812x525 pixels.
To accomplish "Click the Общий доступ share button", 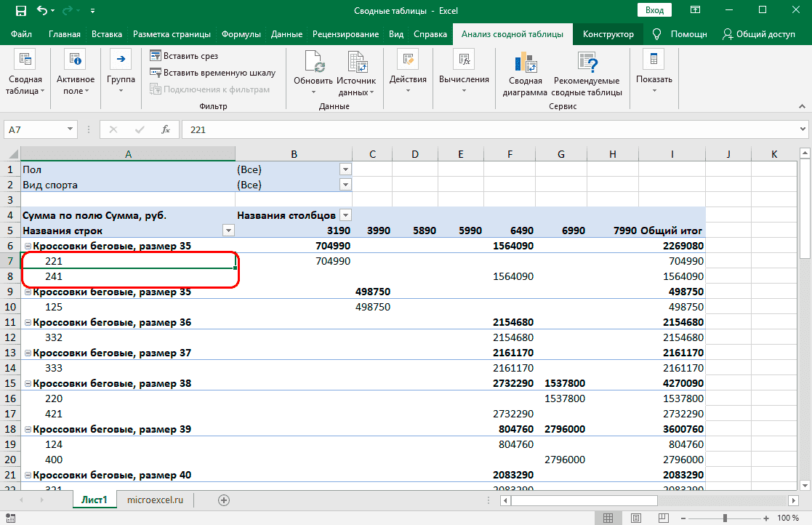I will tap(759, 34).
